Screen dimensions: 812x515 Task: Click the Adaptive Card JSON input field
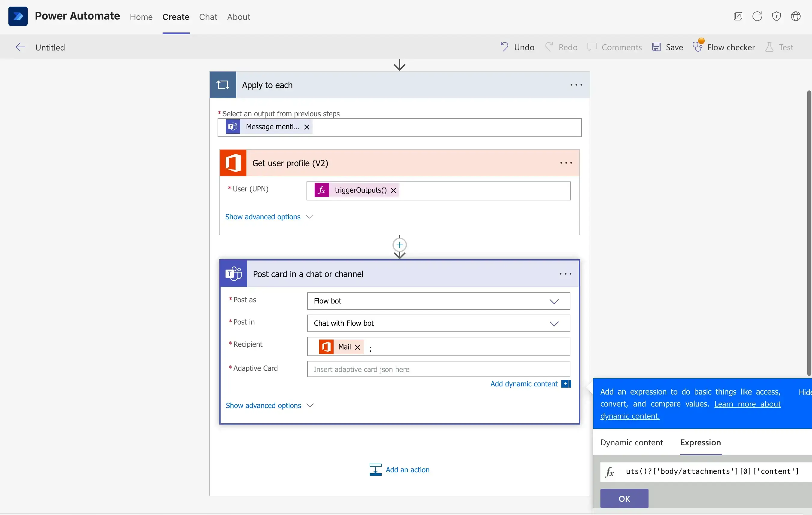pos(438,369)
